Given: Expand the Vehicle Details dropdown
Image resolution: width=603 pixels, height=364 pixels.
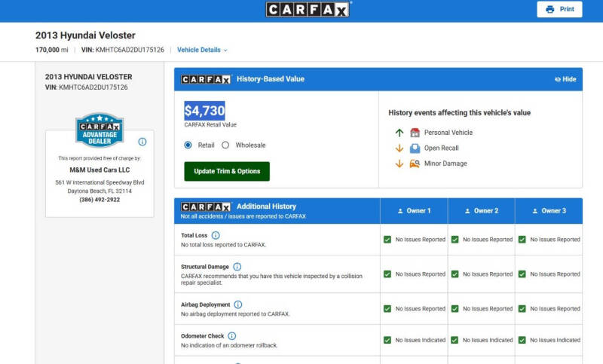Looking at the screenshot, I should 202,50.
